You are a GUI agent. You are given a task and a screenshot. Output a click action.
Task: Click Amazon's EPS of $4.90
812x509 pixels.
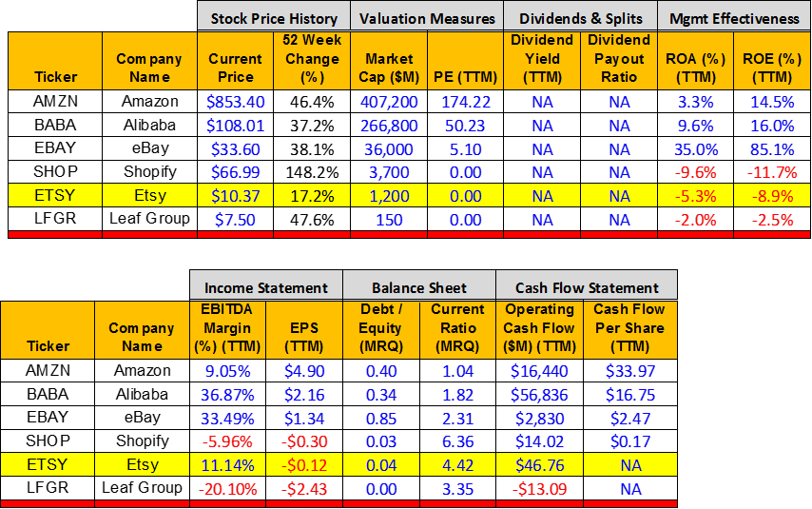point(304,371)
